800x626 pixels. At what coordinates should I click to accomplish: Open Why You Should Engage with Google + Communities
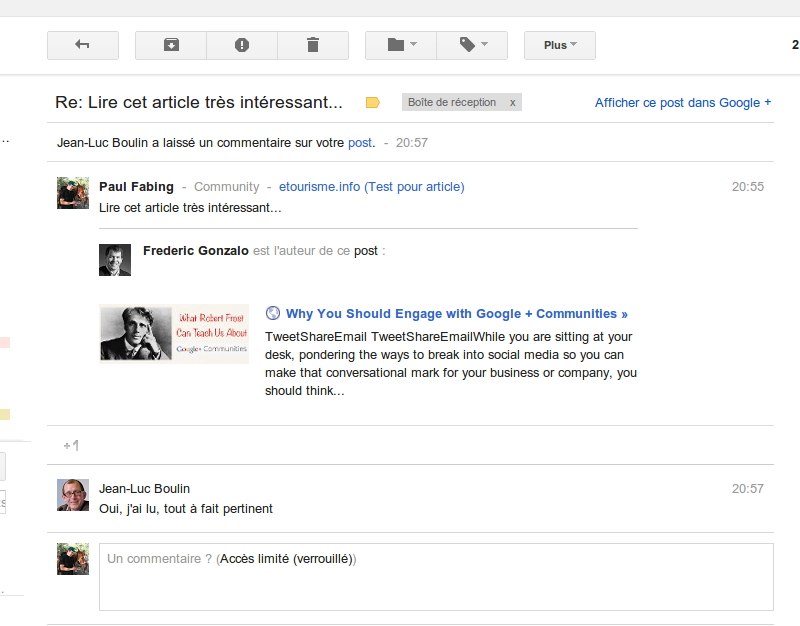457,314
